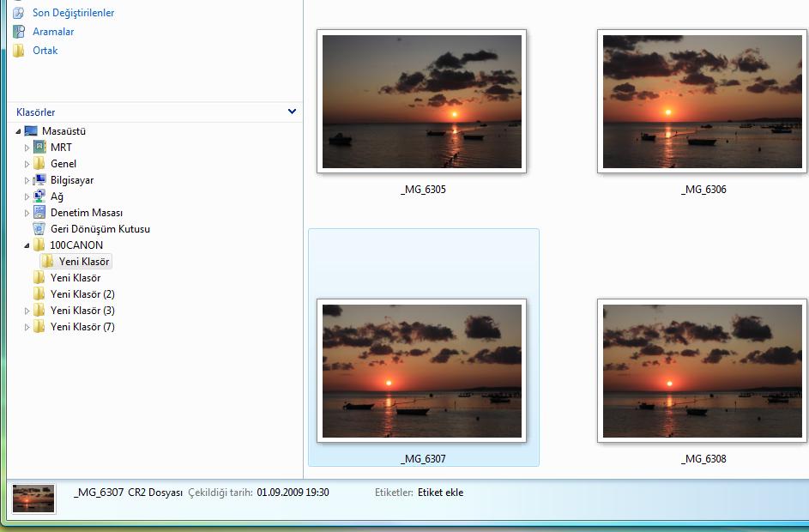Select Masaüstü in the folder tree
Viewport: 809px width, 532px height.
point(64,131)
